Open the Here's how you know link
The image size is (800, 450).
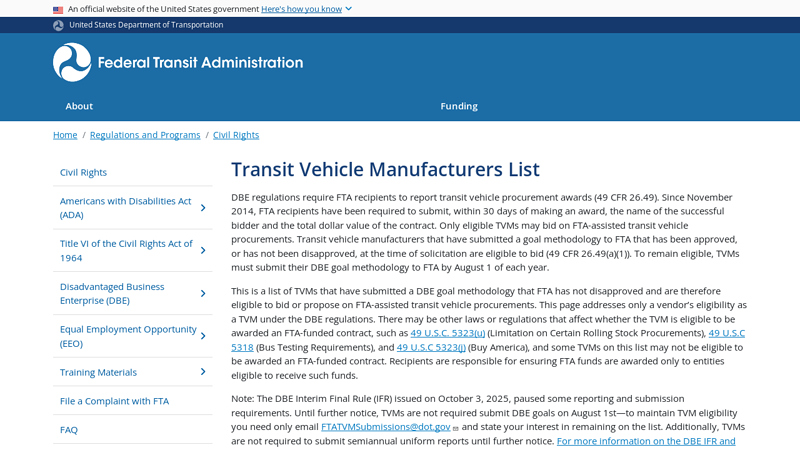302,9
